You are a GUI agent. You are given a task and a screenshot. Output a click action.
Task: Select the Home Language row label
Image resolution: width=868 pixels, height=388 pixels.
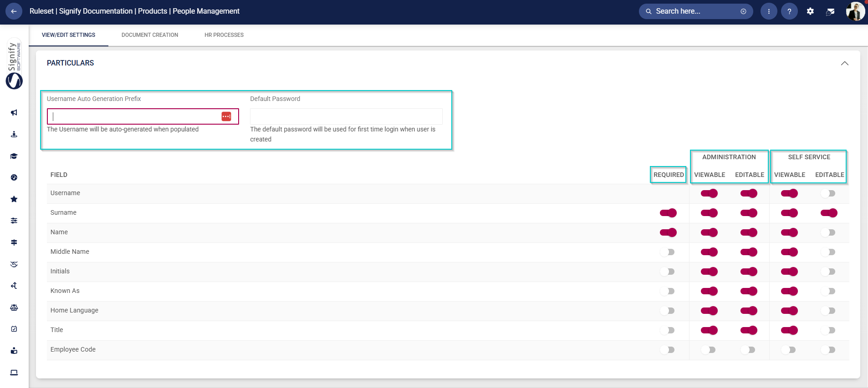click(74, 310)
